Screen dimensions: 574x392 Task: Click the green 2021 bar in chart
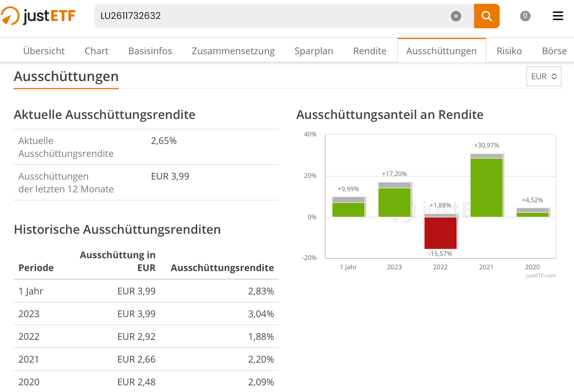(486, 187)
